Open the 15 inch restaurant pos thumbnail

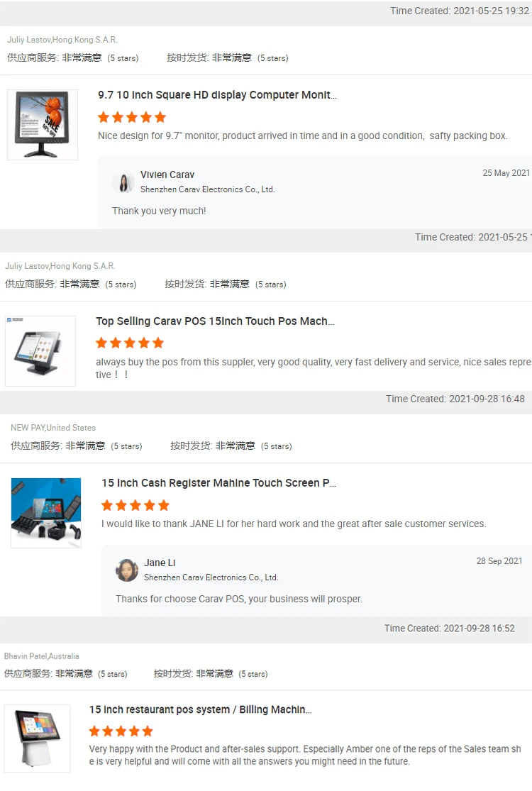pyautogui.click(x=38, y=739)
